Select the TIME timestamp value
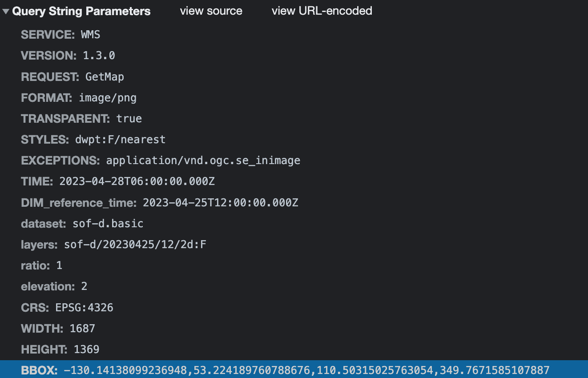This screenshot has height=378, width=588. pos(137,181)
